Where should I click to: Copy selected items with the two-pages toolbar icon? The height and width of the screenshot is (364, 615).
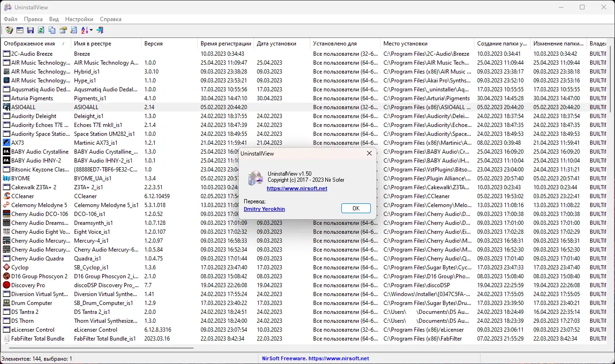point(52,30)
